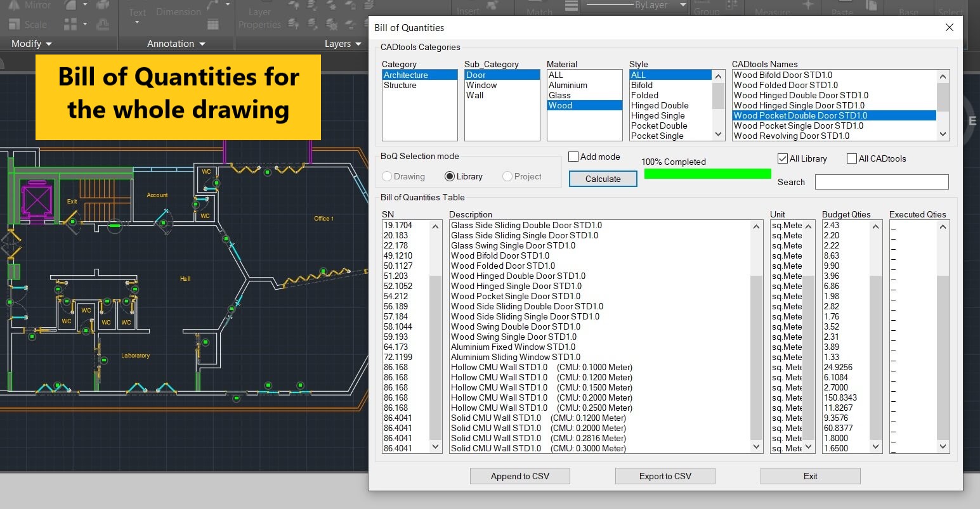Expand the Modify panel dropdown
The width and height of the screenshot is (980, 509).
31,44
